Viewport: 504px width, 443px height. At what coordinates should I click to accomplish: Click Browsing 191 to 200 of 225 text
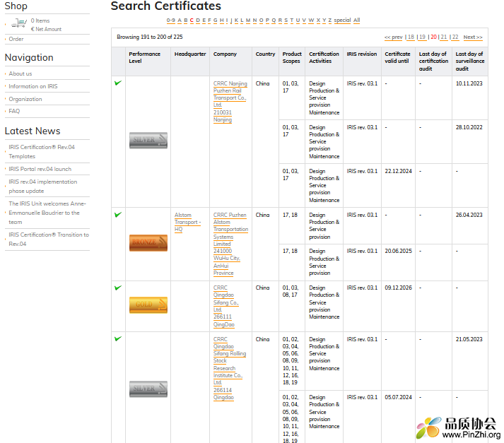click(x=149, y=37)
